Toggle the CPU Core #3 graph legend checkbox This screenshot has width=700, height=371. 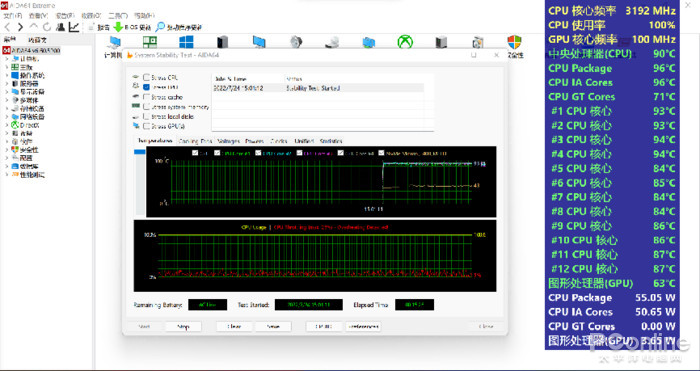[300, 153]
